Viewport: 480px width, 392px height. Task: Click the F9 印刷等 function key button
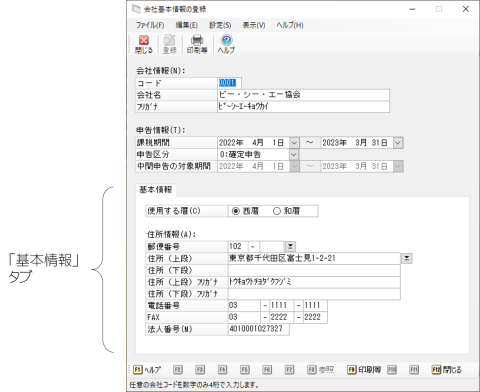pyautogui.click(x=364, y=370)
